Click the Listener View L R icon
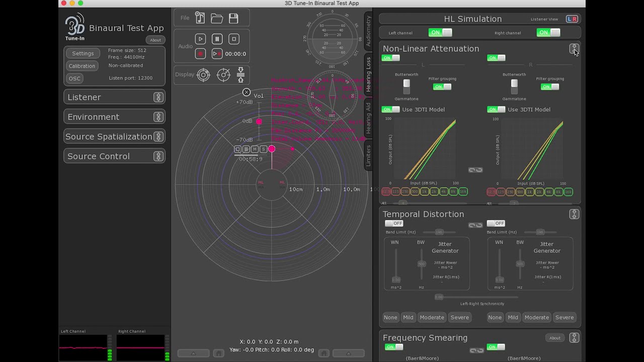Viewport: 644px width, 362px height. (x=572, y=19)
